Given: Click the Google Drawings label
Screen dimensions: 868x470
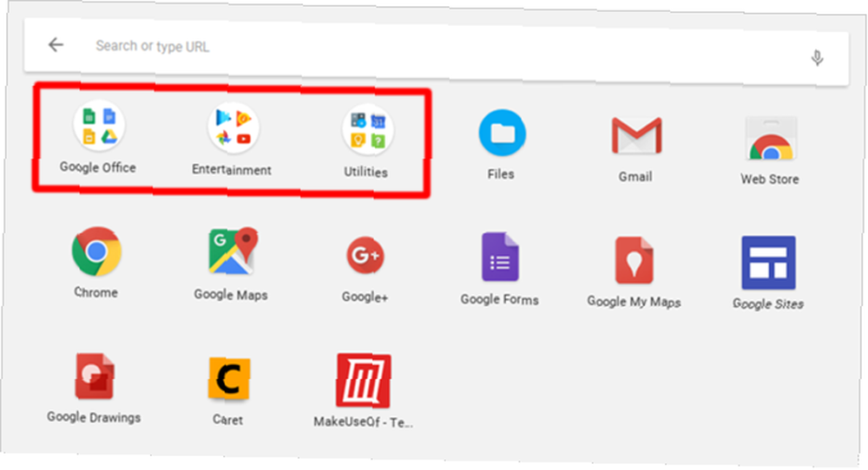Looking at the screenshot, I should (x=94, y=417).
